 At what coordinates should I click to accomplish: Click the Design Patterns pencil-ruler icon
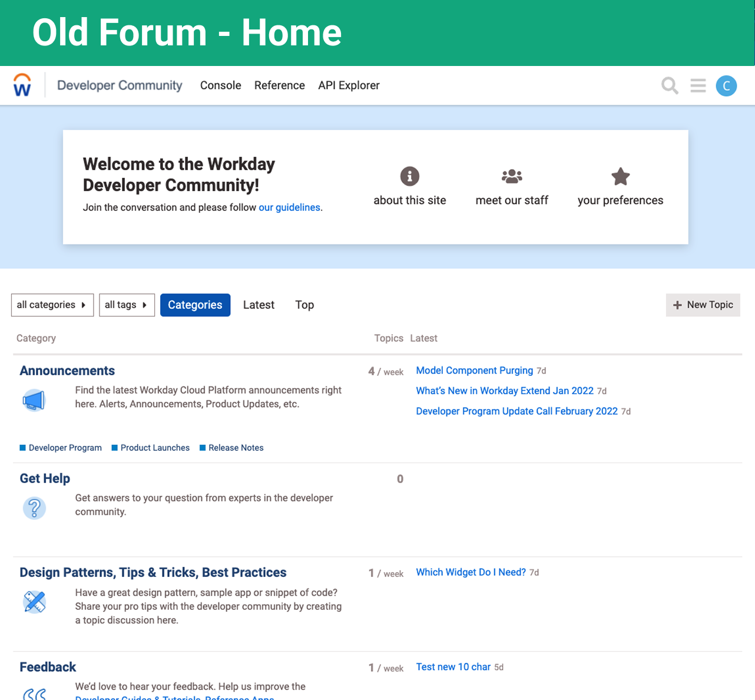point(34,602)
